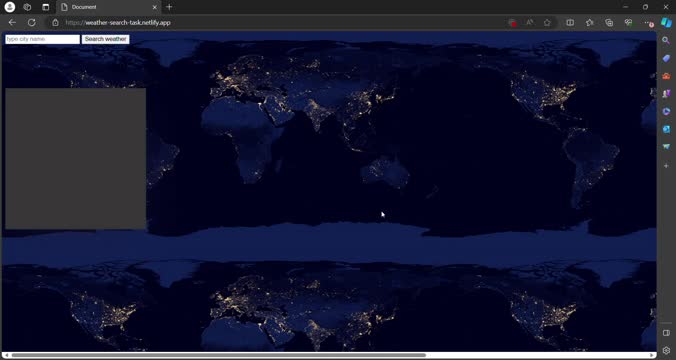Open sidebar Search icon
Screen dimensions: 676x360
[666, 40]
